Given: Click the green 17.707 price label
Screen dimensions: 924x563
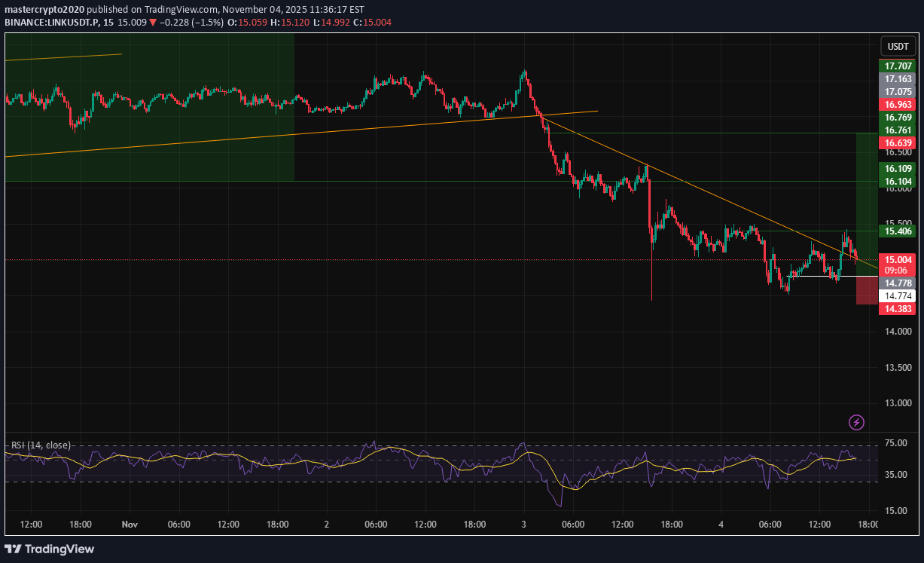Looking at the screenshot, I should click(x=898, y=66).
